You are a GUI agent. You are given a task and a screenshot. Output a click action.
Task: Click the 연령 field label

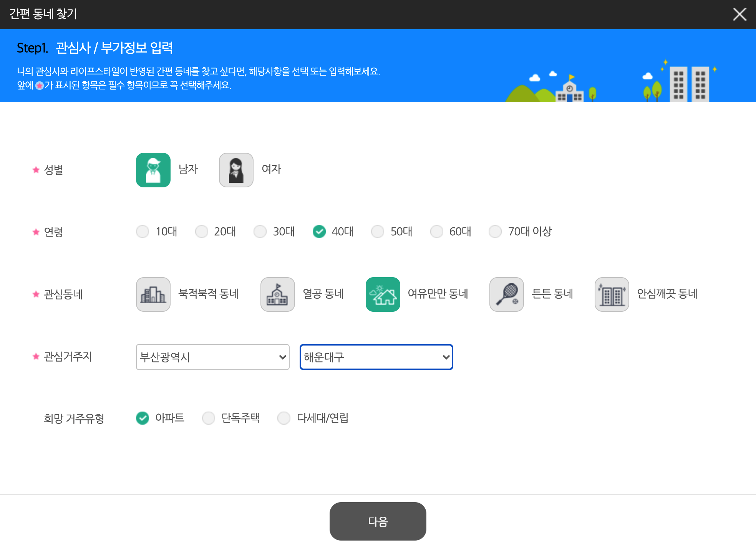(53, 232)
